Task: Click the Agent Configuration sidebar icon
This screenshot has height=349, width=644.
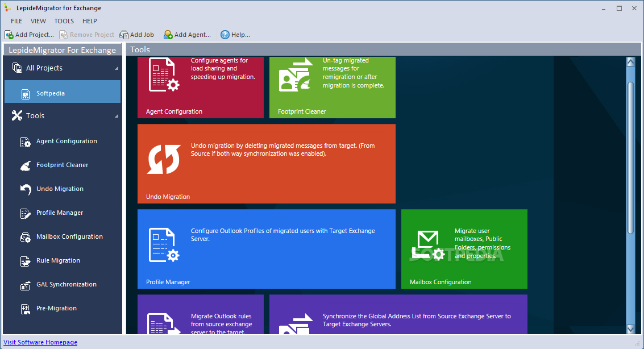Action: point(26,142)
